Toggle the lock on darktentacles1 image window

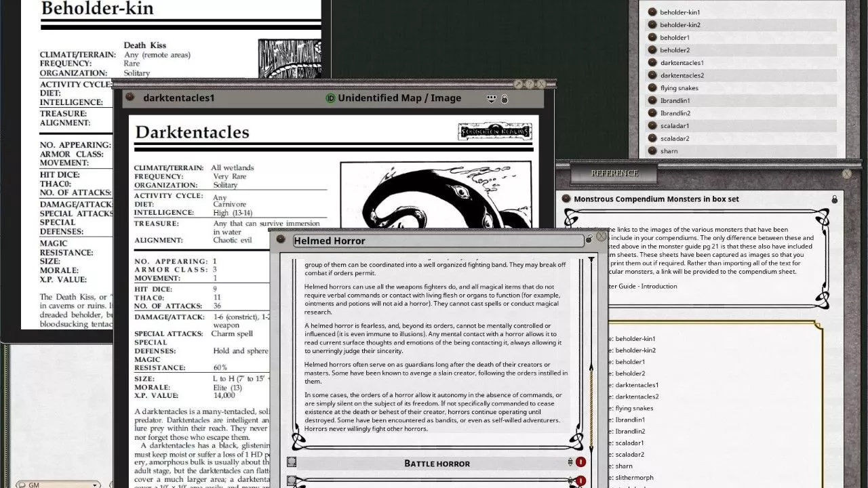[x=504, y=99]
